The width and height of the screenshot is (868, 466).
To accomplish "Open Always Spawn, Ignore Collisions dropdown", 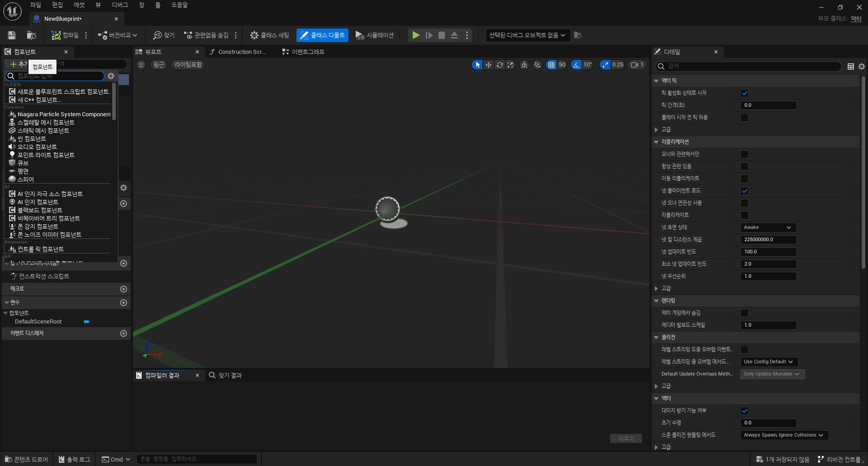I will pyautogui.click(x=784, y=435).
